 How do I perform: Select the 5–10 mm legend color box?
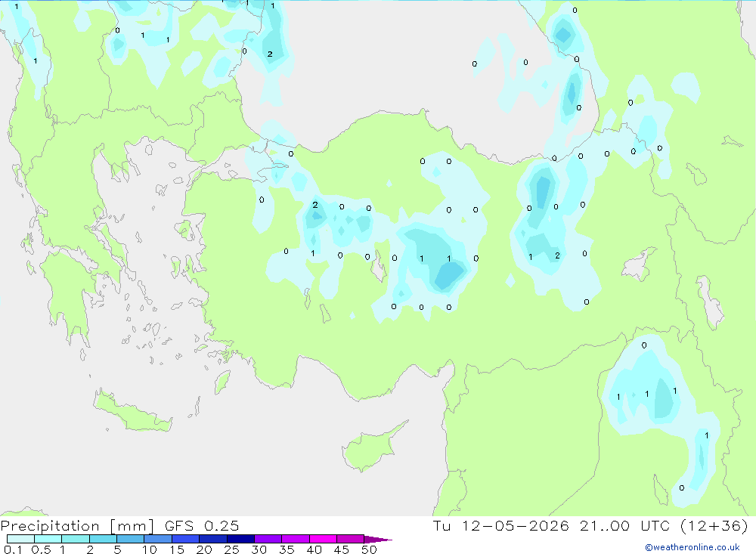tap(131, 539)
